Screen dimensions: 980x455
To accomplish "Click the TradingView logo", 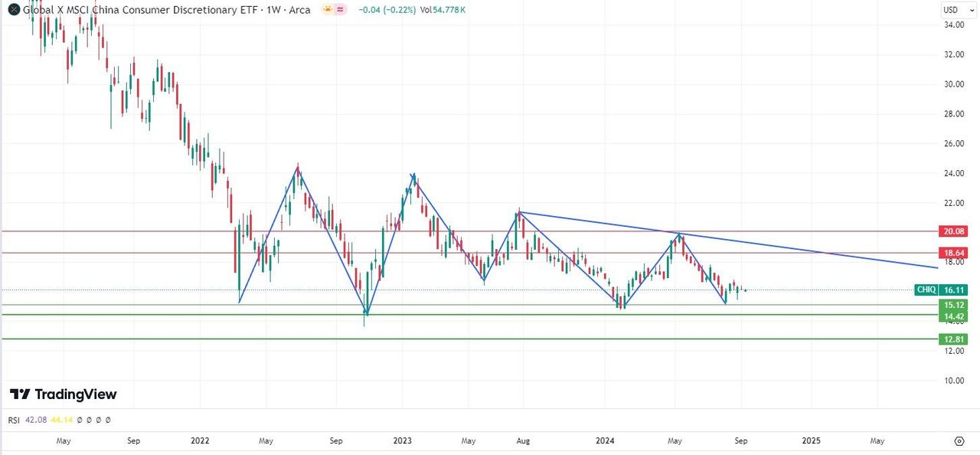I will (x=64, y=394).
